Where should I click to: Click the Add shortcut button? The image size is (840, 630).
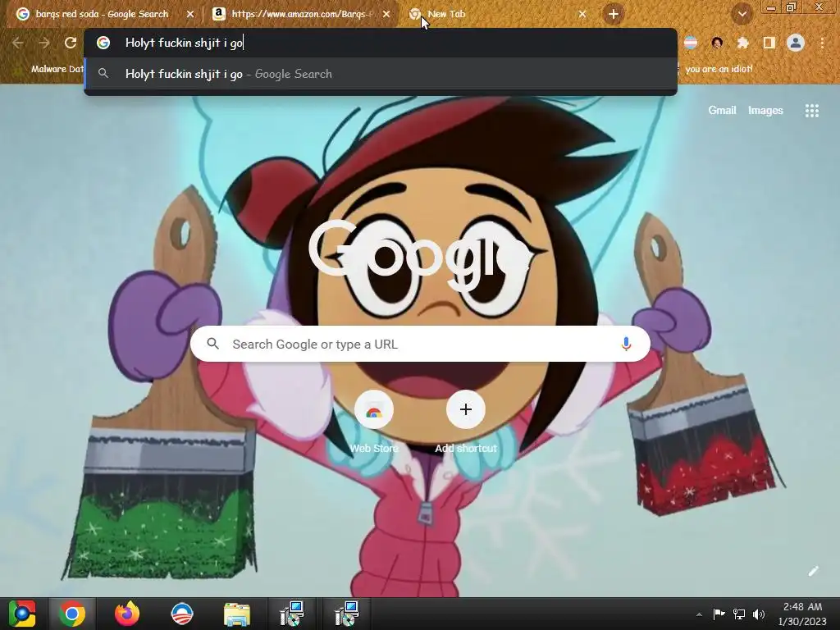point(466,423)
